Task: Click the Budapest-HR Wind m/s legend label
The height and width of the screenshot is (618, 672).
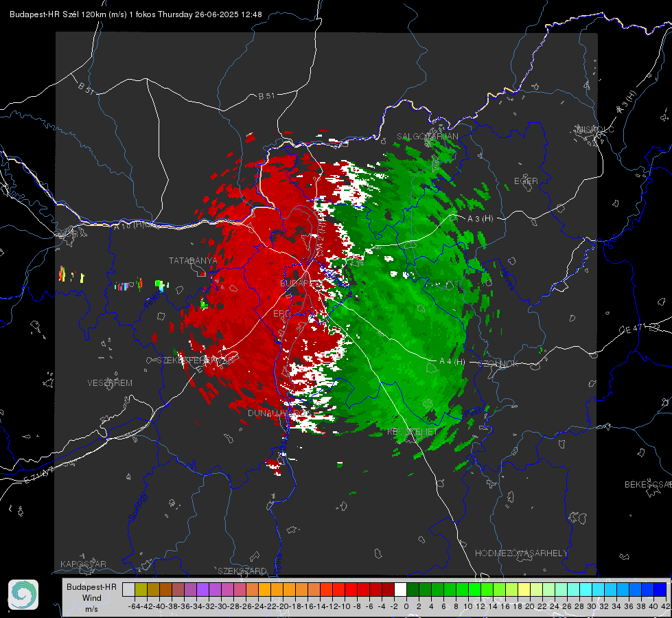Action: click(92, 598)
